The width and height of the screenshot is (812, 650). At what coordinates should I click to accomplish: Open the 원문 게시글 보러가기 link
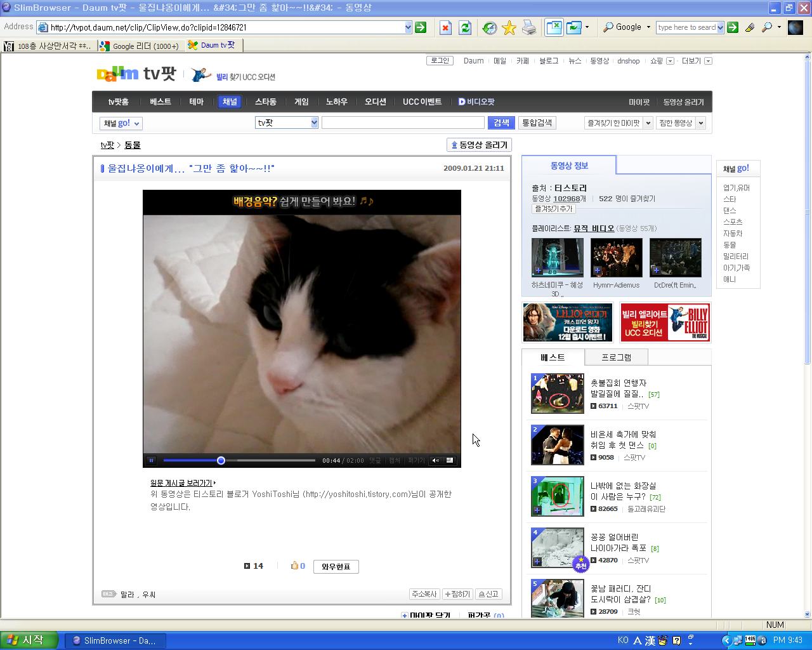(x=183, y=483)
